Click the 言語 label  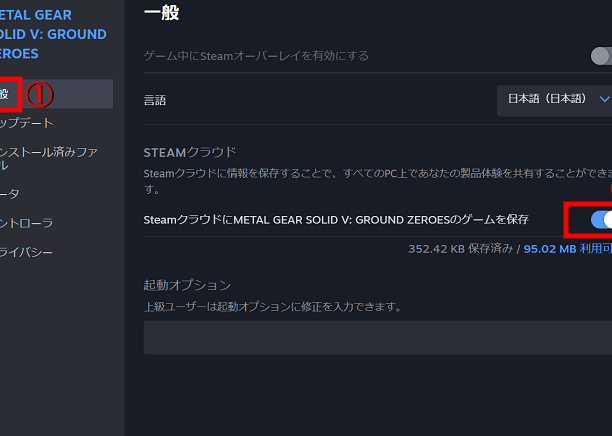(x=155, y=100)
